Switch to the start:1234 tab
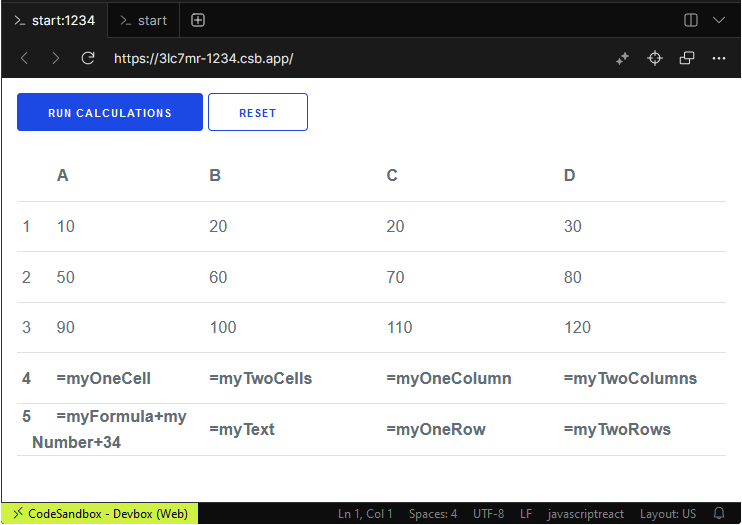This screenshot has width=742, height=525. [x=53, y=20]
